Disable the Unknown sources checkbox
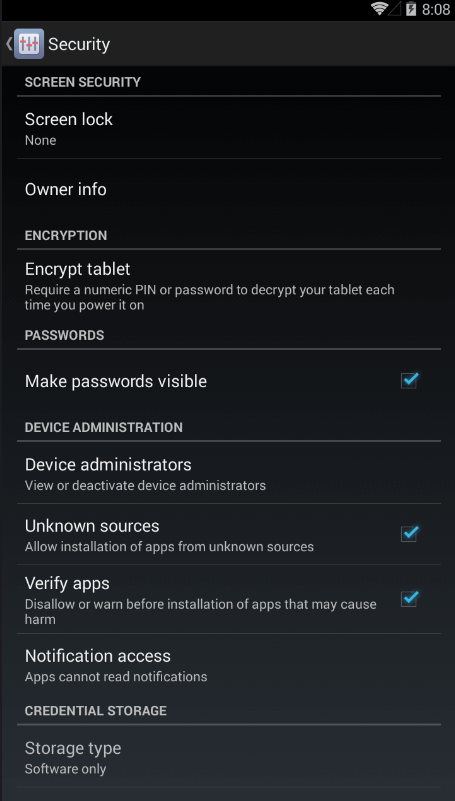The image size is (455, 801). tap(409, 534)
